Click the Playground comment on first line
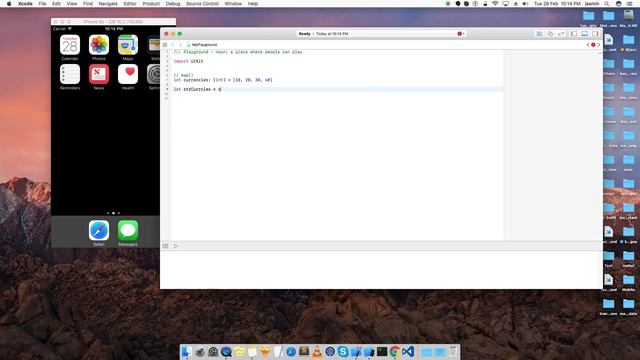 point(238,52)
